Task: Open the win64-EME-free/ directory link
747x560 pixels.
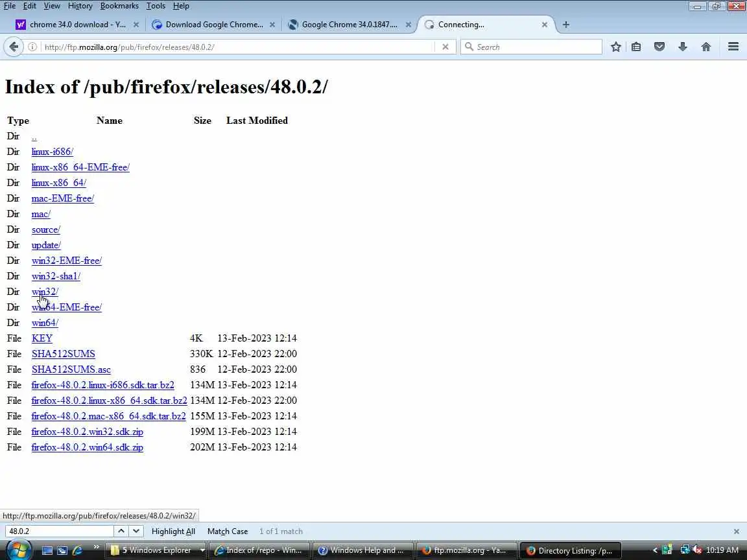Action: [67, 307]
